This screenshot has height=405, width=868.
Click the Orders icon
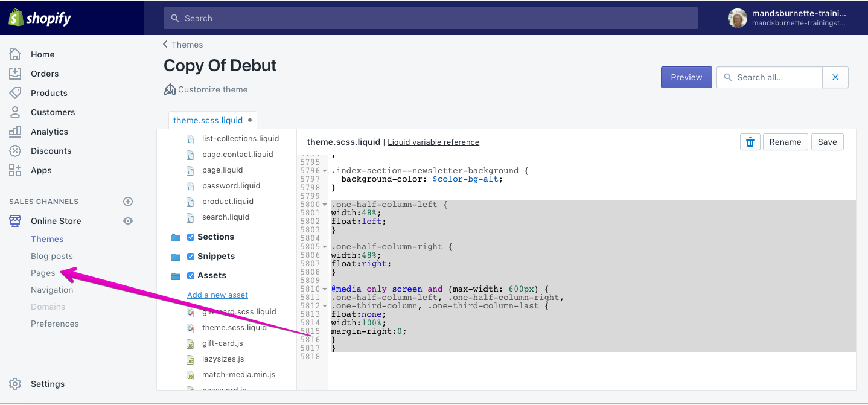(16, 74)
